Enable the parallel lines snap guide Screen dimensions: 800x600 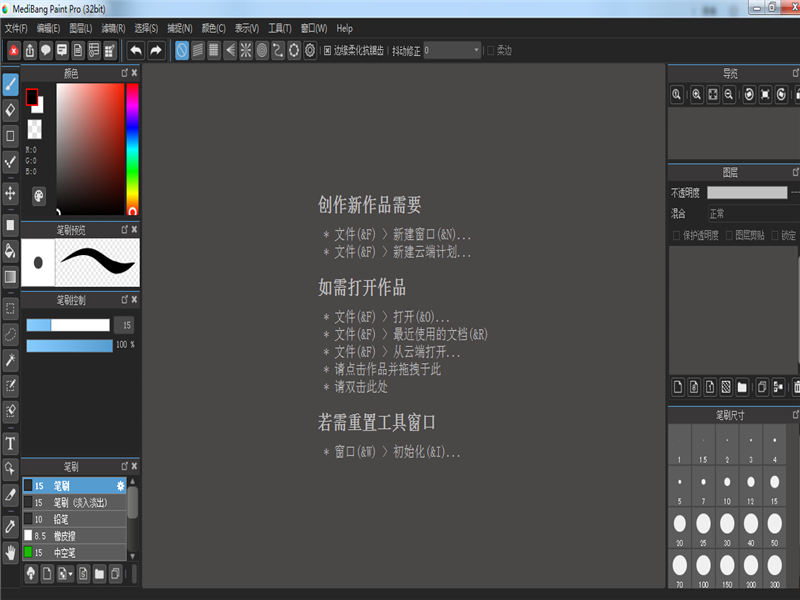(198, 51)
